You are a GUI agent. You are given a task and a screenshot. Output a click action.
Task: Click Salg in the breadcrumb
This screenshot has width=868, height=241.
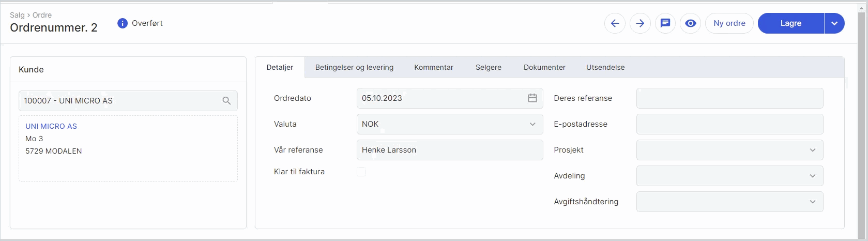point(17,15)
